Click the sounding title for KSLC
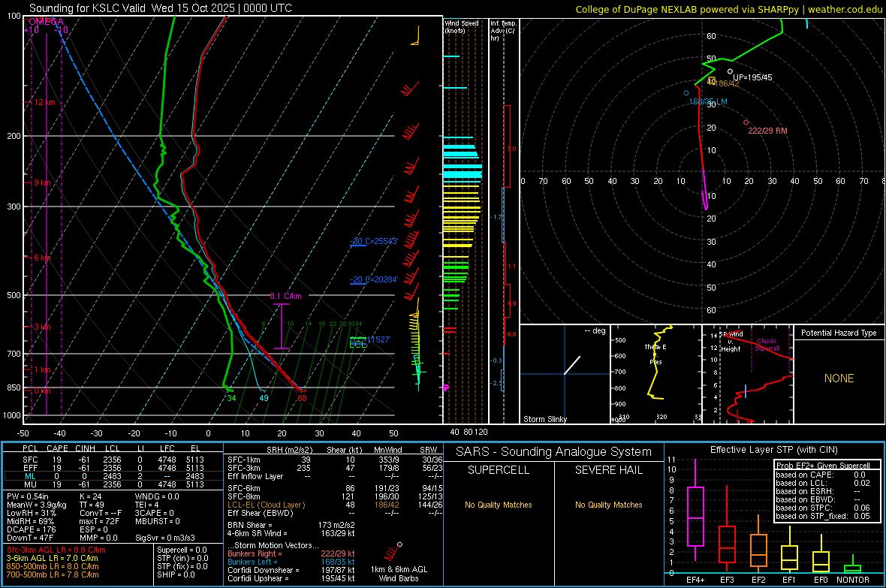The image size is (886, 588). [161, 8]
